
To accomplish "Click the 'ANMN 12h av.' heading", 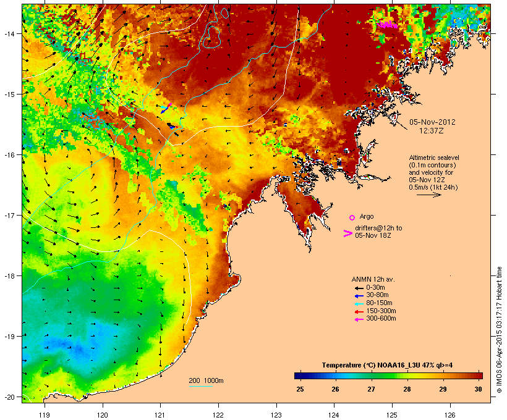I will pos(373,279).
